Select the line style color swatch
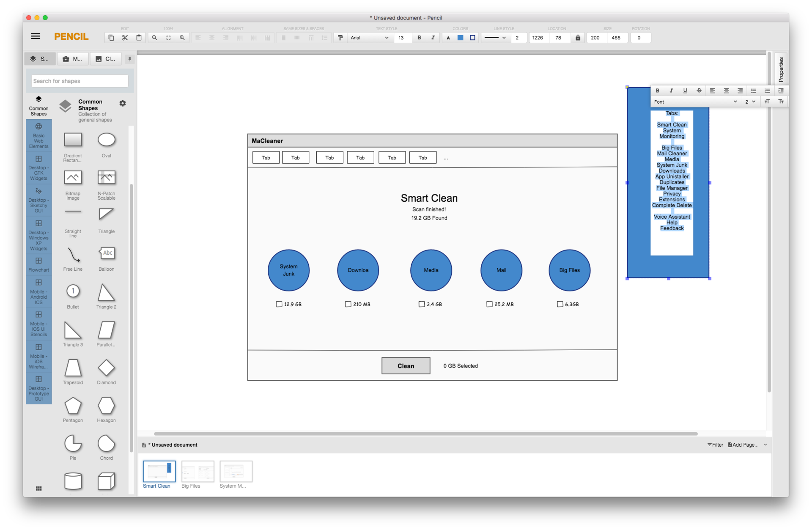The height and width of the screenshot is (530, 812). pos(471,37)
